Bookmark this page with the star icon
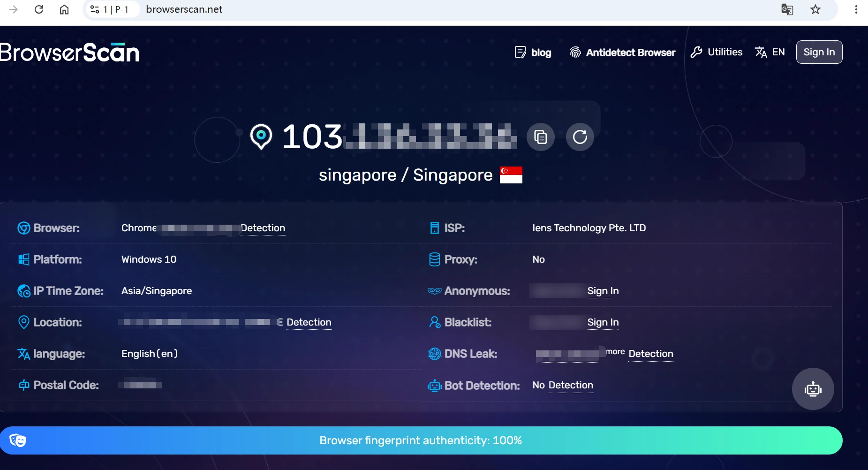868x470 pixels. (815, 9)
